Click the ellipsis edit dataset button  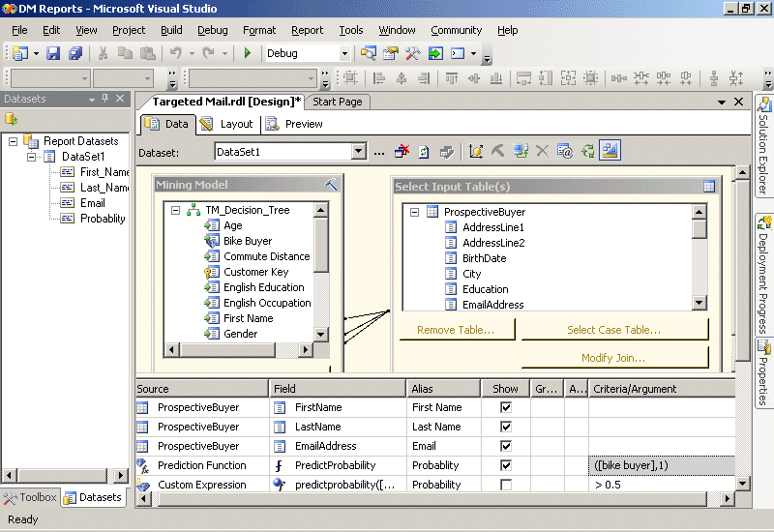(379, 153)
